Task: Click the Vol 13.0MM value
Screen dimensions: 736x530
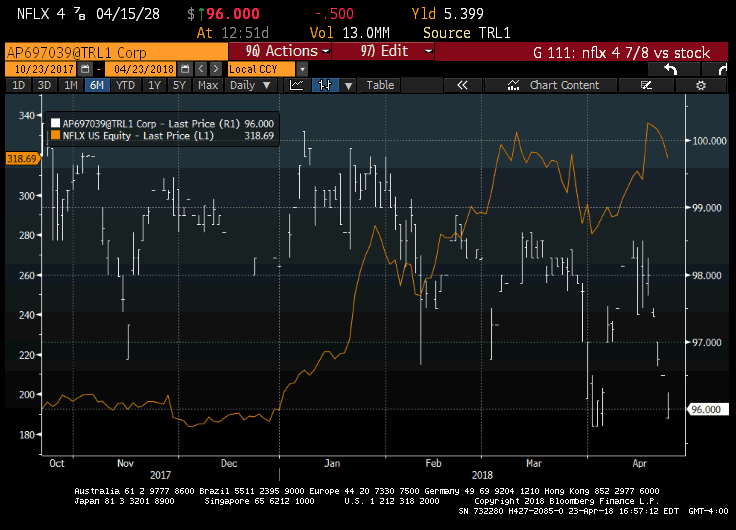Action: point(349,33)
